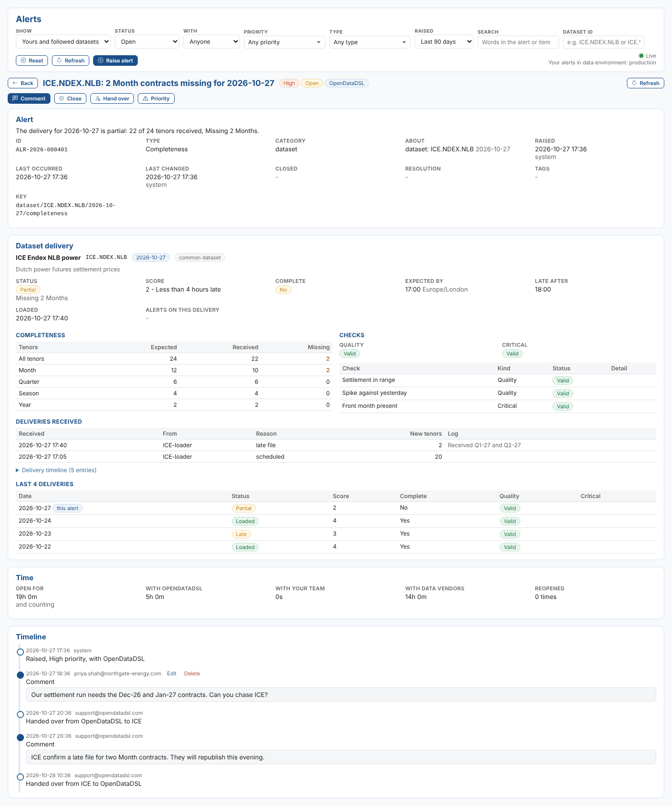Delete priya.shah's timeline comment
The width and height of the screenshot is (672, 806).
click(192, 673)
